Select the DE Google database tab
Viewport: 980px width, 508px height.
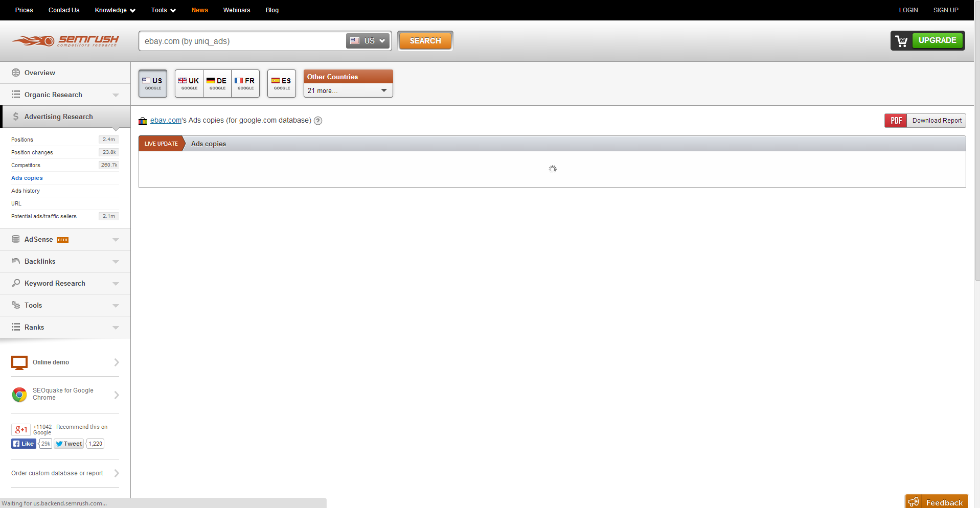[217, 83]
